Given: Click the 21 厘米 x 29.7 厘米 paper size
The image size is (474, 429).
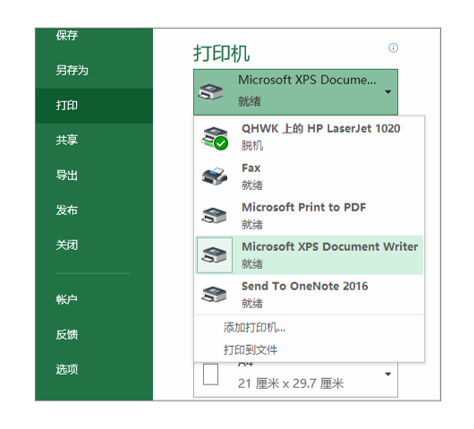Looking at the screenshot, I should [x=291, y=384].
